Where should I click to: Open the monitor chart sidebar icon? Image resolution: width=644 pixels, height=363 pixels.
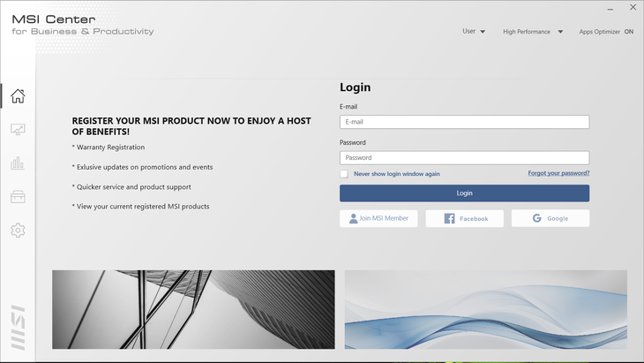coord(18,130)
